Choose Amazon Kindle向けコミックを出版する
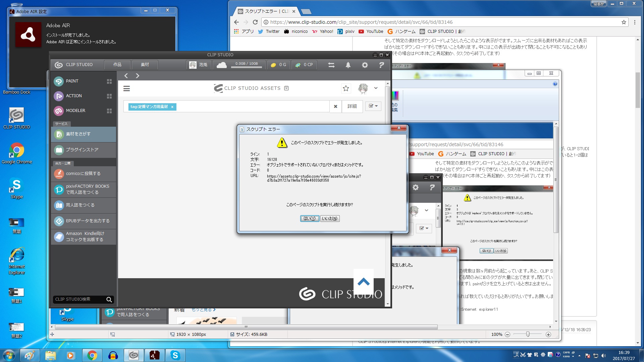 [x=84, y=237]
